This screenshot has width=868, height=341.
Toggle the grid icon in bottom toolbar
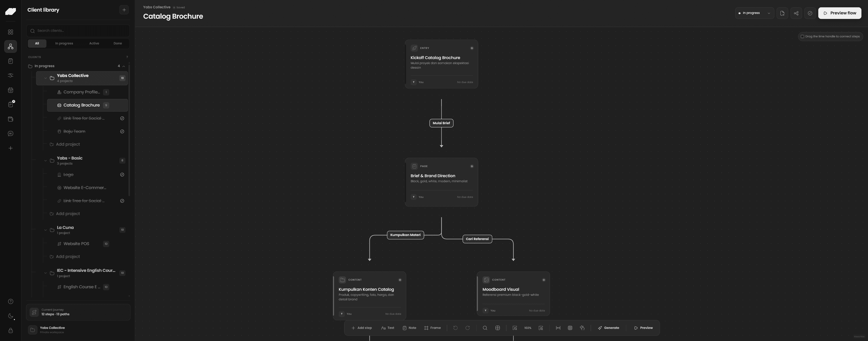click(570, 328)
